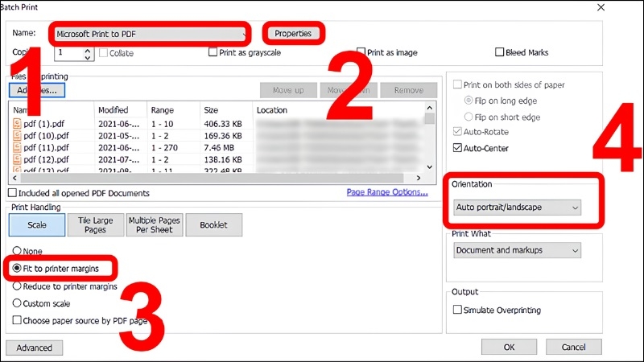Image resolution: width=644 pixels, height=362 pixels.
Task: Click the pdf (10).pdf file icon
Action: [17, 135]
